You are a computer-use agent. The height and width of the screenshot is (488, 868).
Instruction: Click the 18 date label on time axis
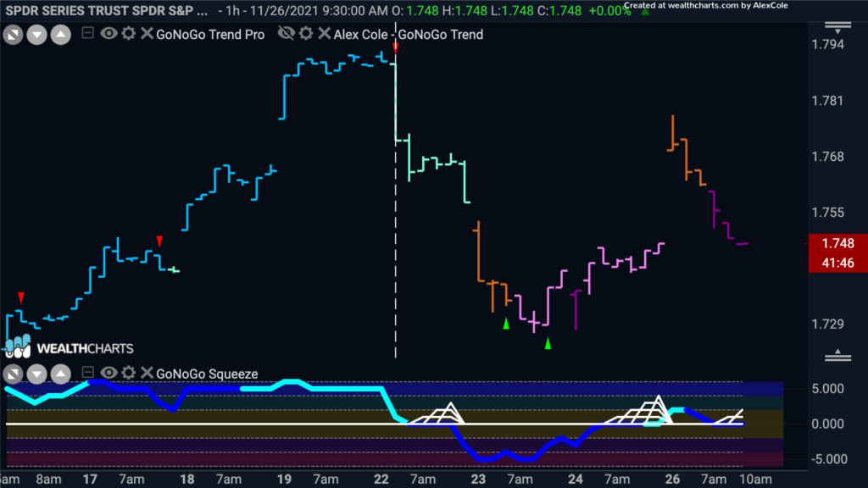click(187, 480)
